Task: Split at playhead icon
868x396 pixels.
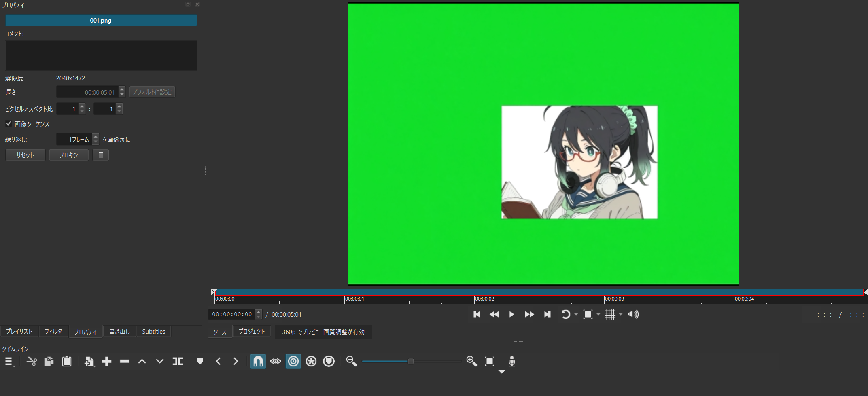Action: pos(178,361)
